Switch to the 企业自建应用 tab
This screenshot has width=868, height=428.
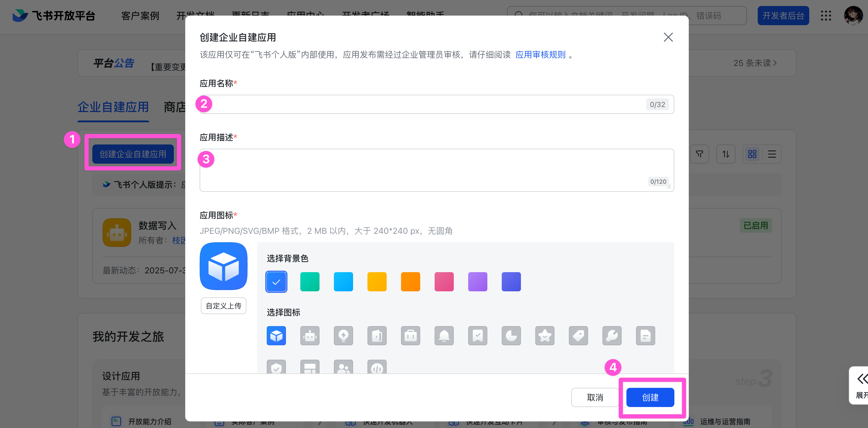[113, 107]
